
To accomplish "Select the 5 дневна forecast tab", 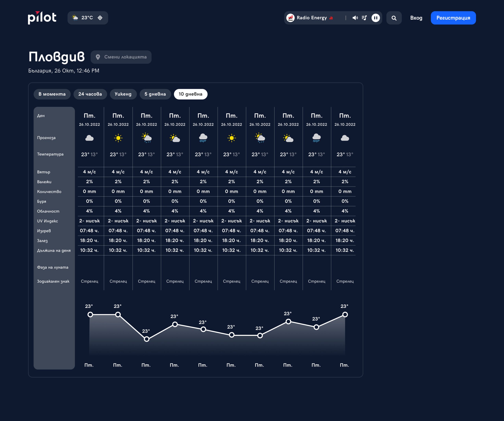I will pyautogui.click(x=155, y=94).
